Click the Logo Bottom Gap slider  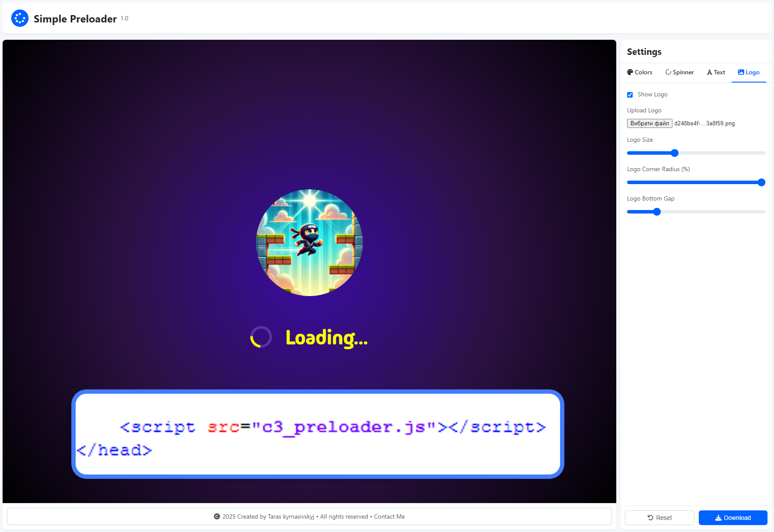(x=696, y=212)
